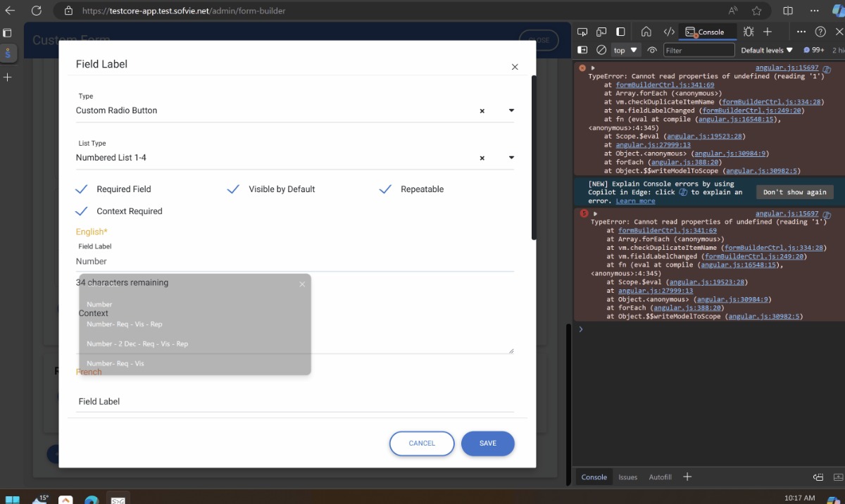Screen dimensions: 845x504
Task: Expand the Type dropdown arrow
Action: tap(511, 111)
